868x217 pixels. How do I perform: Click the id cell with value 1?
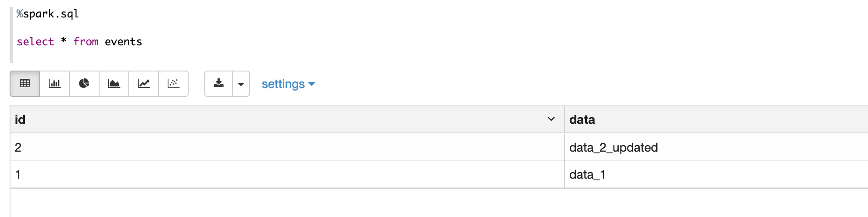click(x=18, y=174)
